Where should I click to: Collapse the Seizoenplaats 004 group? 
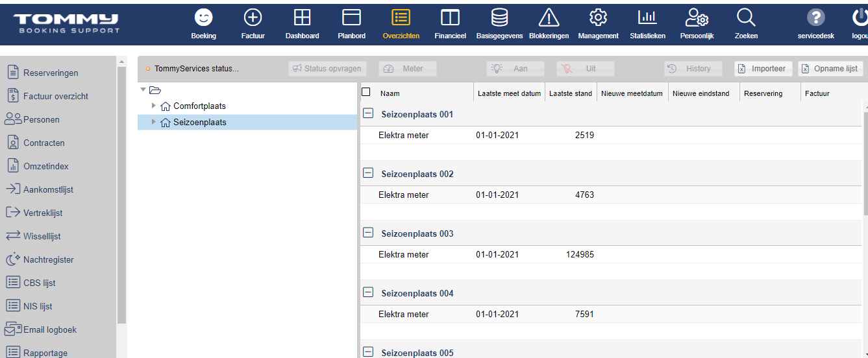(x=368, y=292)
